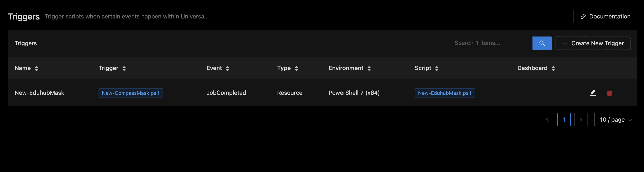The image size is (644, 172).
Task: Sort table by Trigger column arrows
Action: pyautogui.click(x=124, y=68)
